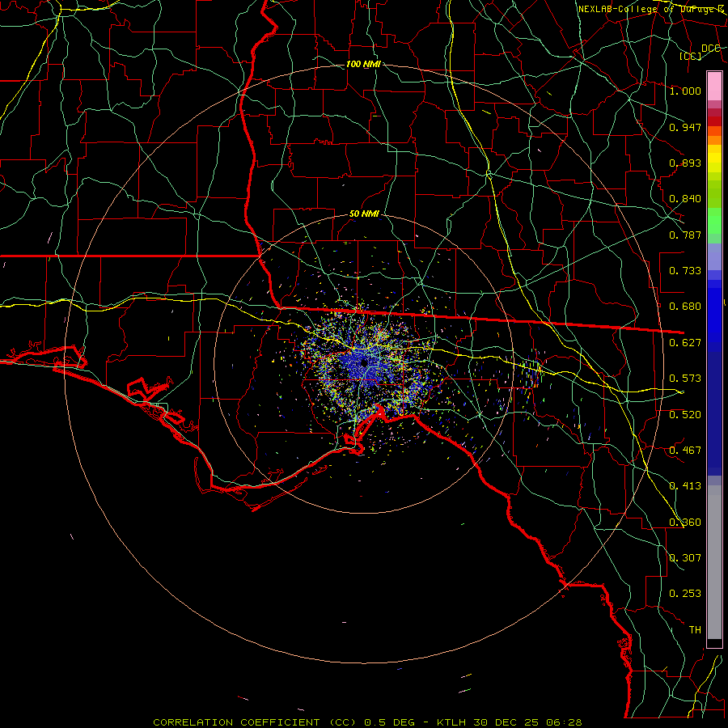Click the 0.520 scale value
This screenshot has width=728, height=728.
pyautogui.click(x=685, y=415)
